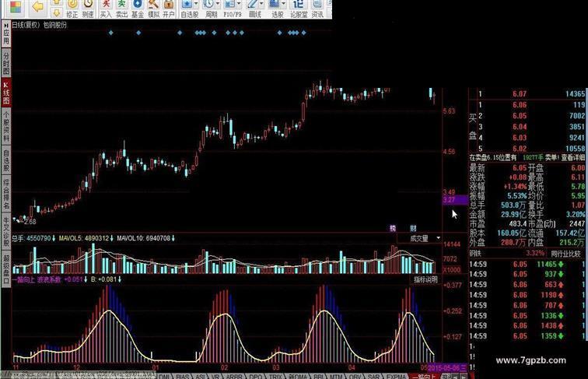Select the K线图 sidebar tab

click(6, 93)
